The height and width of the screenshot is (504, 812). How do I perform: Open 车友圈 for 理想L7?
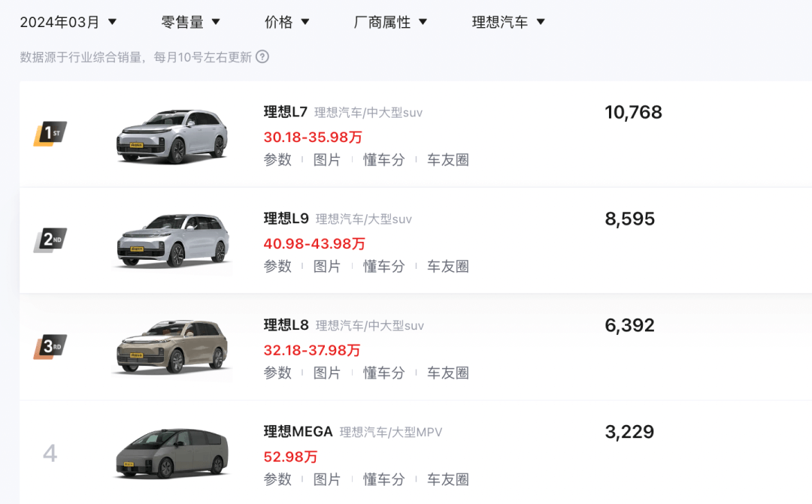448,160
